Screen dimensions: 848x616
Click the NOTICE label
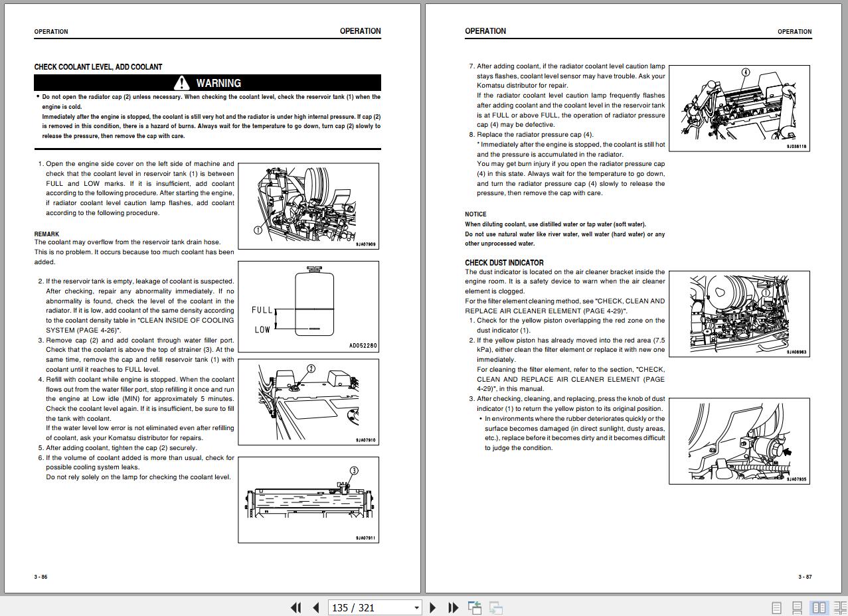(x=475, y=214)
